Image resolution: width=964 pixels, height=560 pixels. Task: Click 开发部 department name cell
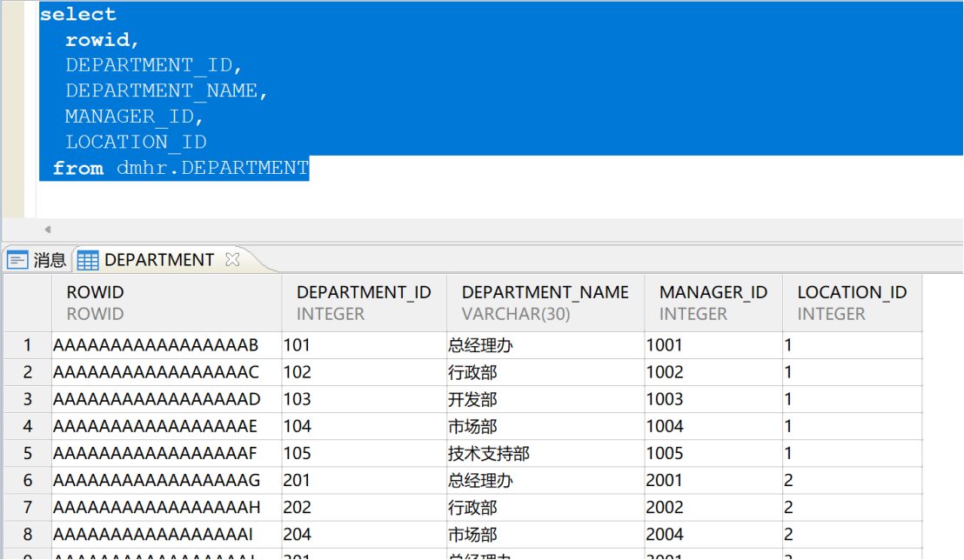click(546, 399)
